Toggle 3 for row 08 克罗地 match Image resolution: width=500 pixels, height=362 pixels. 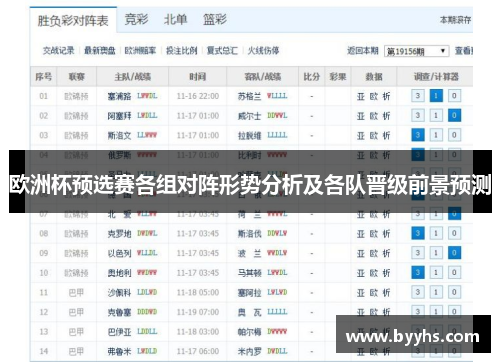coord(418,233)
